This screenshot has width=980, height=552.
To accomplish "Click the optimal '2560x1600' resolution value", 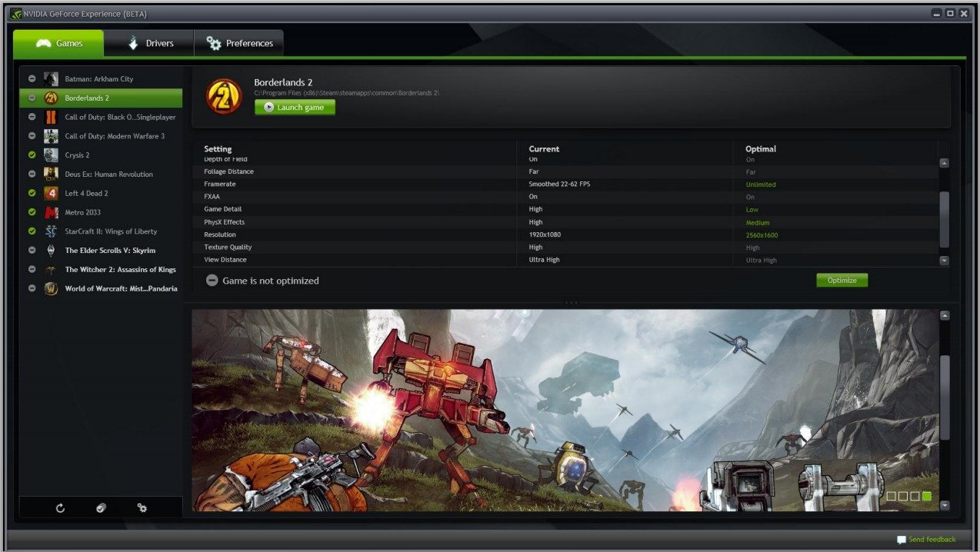I will pos(762,235).
